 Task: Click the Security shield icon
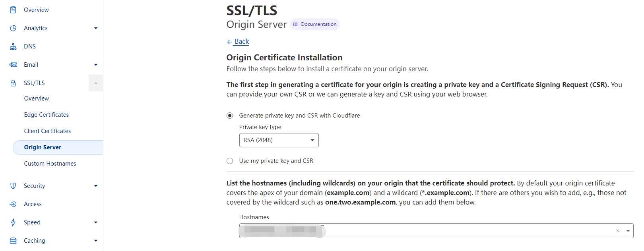tap(13, 186)
